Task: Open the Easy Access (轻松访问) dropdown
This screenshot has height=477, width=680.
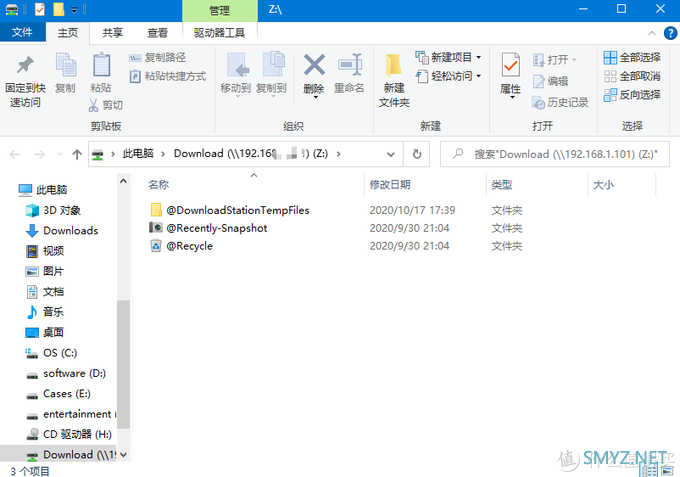Action: point(448,76)
